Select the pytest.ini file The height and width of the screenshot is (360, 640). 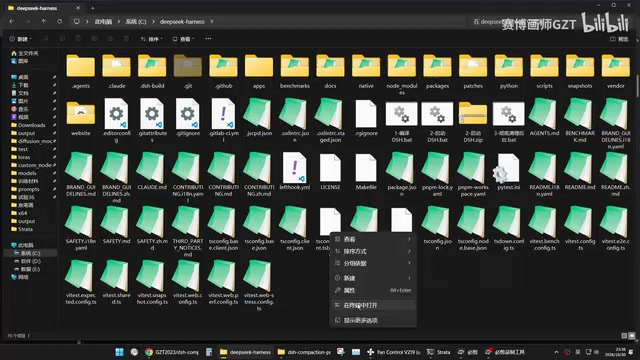(509, 171)
